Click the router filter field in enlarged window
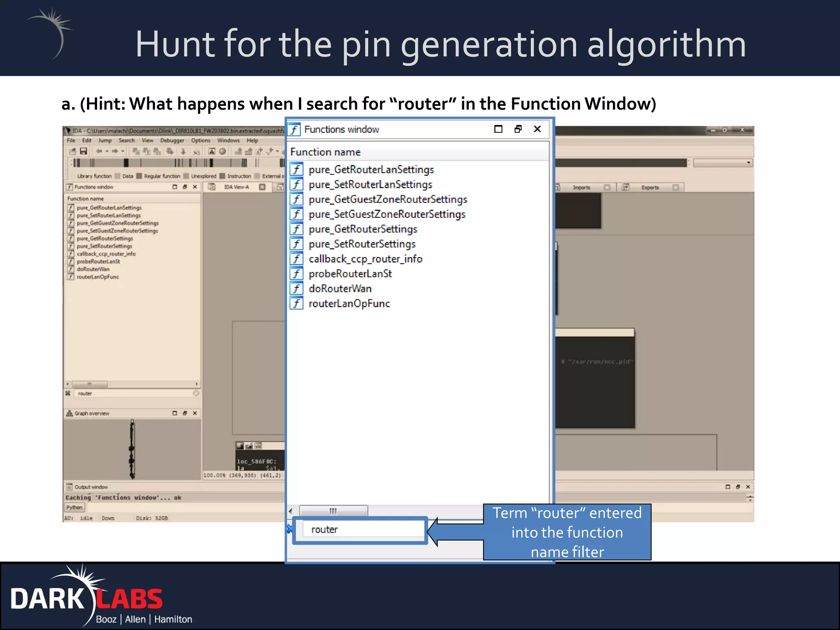This screenshot has width=840, height=630. [x=363, y=530]
